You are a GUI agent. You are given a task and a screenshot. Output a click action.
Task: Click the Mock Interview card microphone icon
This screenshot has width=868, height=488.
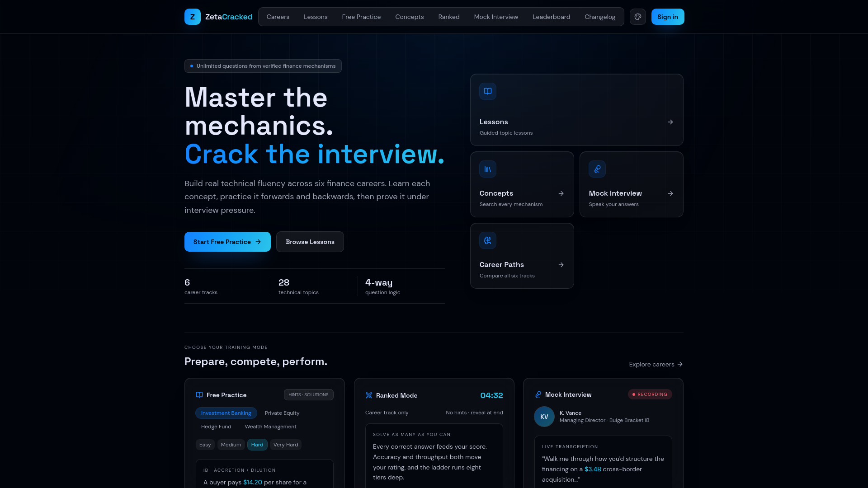pyautogui.click(x=597, y=169)
